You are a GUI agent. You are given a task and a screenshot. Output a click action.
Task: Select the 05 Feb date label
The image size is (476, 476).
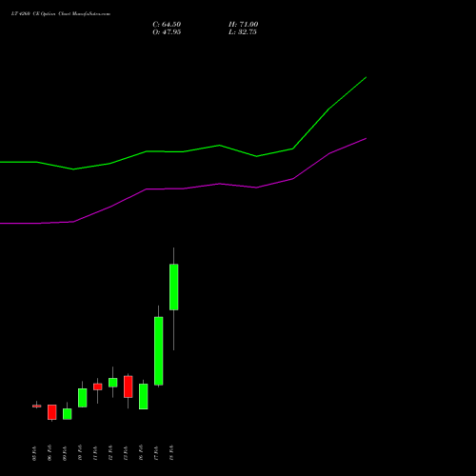[x=34, y=453]
